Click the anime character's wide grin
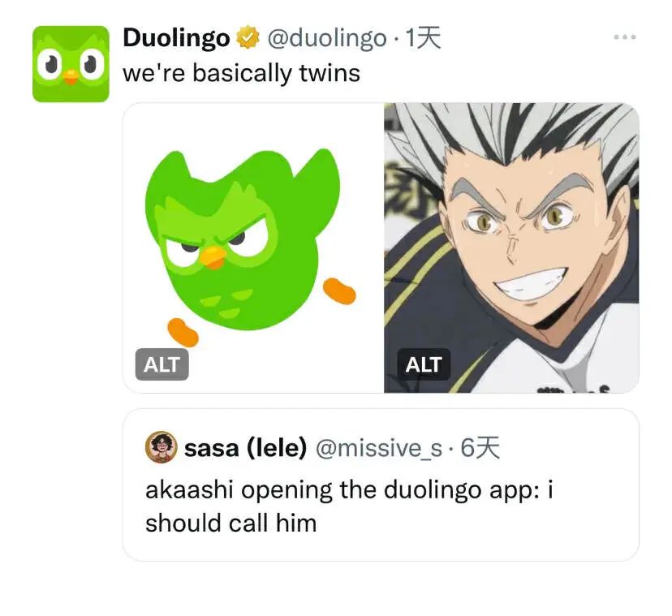The image size is (672, 616). [x=531, y=283]
